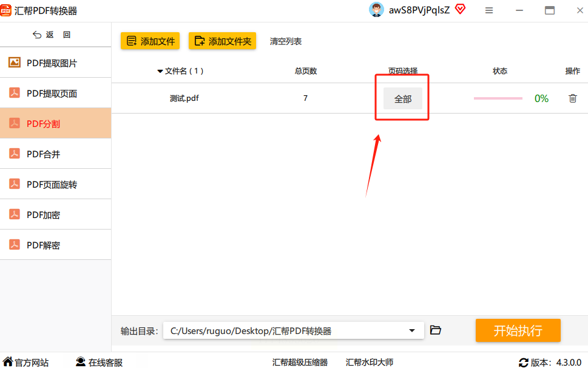Screen dimensions: 588x368
Task: Click the red VIP diamond icon
Action: click(x=460, y=9)
